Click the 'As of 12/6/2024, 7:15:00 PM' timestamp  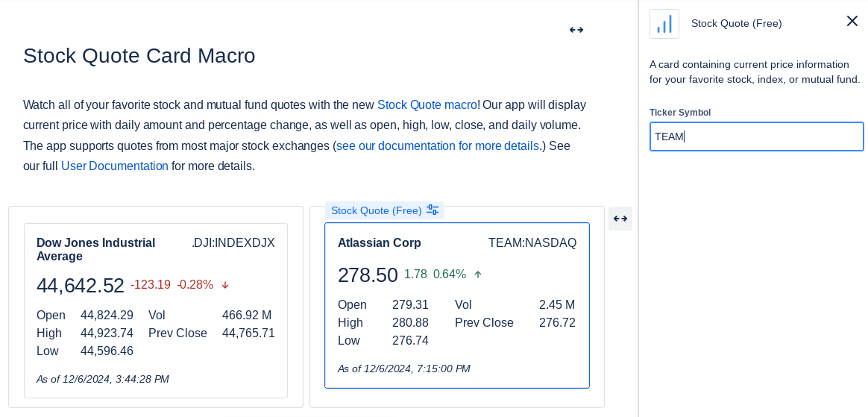pos(404,369)
